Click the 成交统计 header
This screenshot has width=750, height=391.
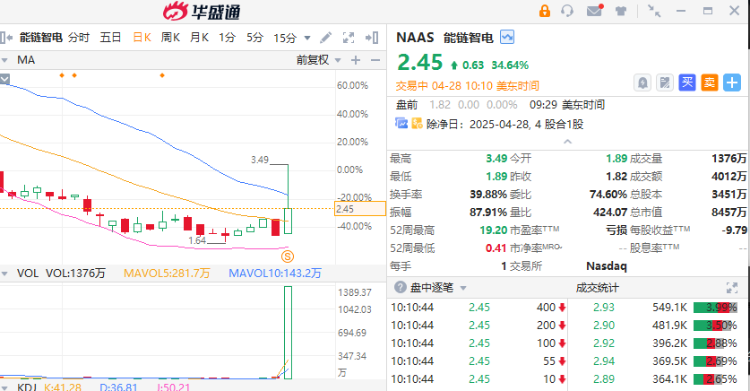(x=597, y=288)
